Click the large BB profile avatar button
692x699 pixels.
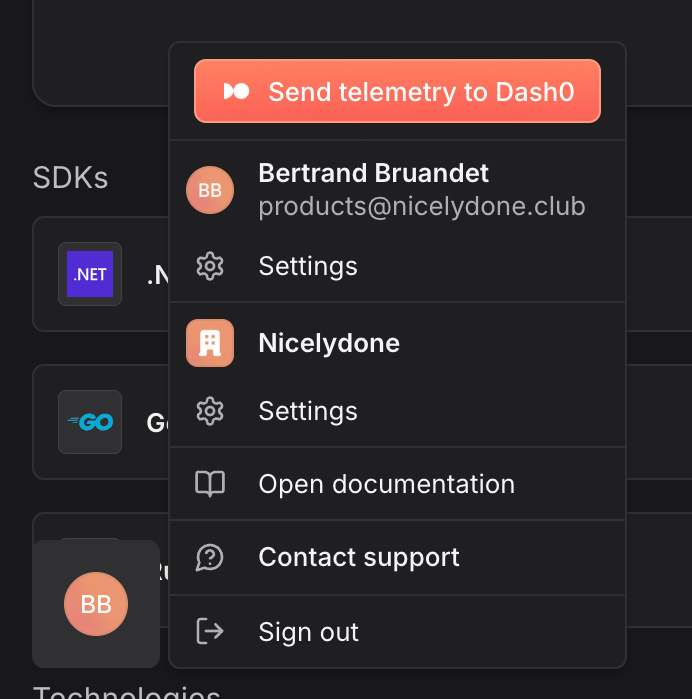click(96, 604)
